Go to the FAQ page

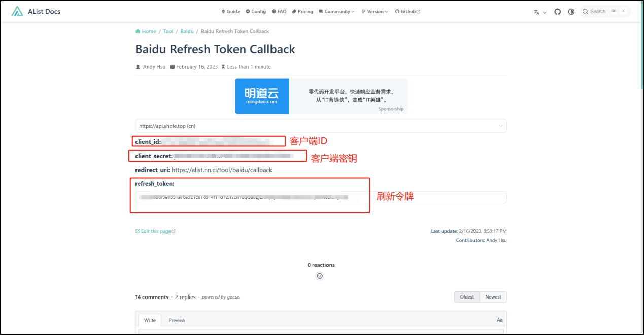(279, 11)
